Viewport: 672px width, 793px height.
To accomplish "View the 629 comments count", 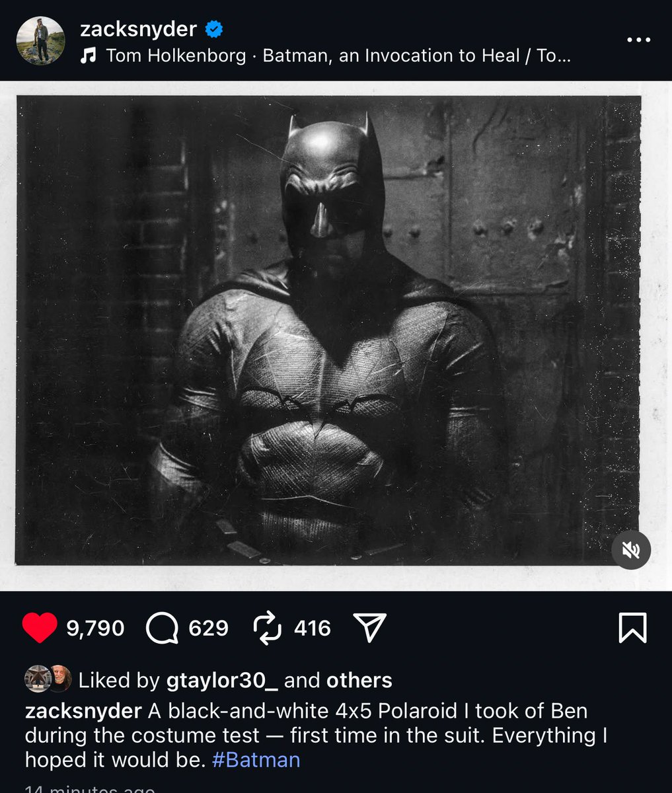I will (x=209, y=628).
